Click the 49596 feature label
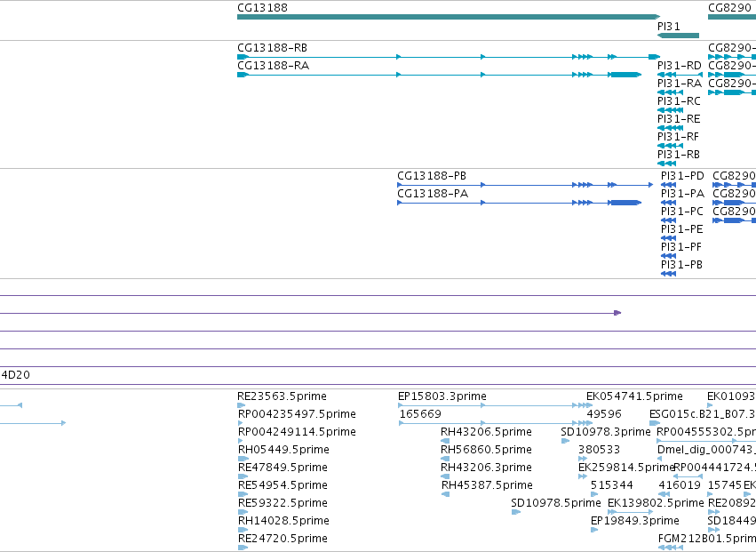The height and width of the screenshot is (552, 756). (x=604, y=414)
